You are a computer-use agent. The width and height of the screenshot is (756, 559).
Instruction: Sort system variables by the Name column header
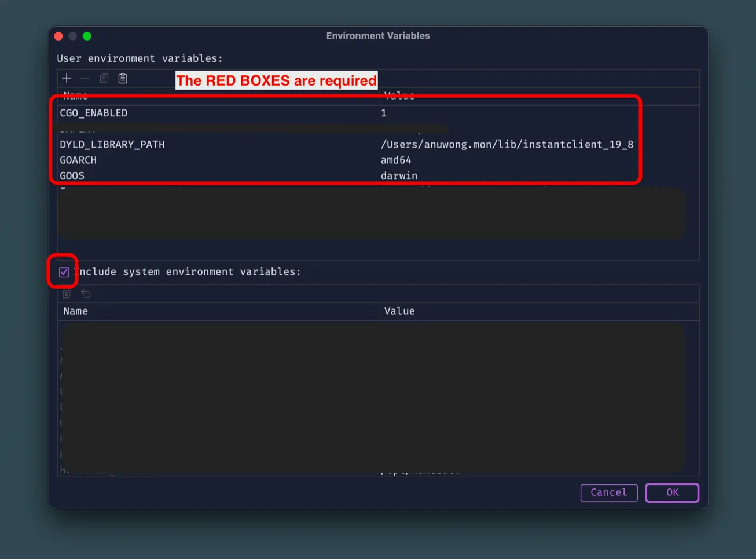pos(76,311)
